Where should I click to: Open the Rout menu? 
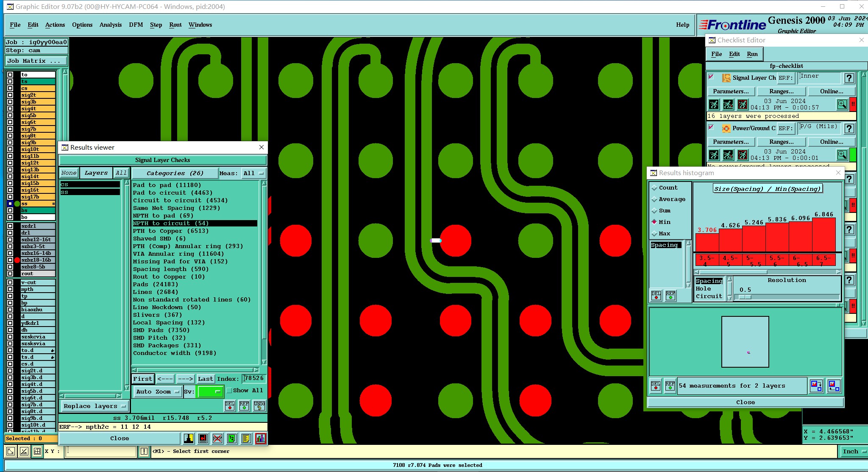tap(175, 25)
